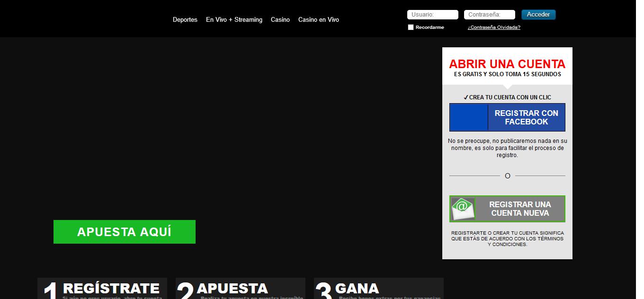
Task: Enable the Recordarme checkbox
Action: click(x=411, y=27)
